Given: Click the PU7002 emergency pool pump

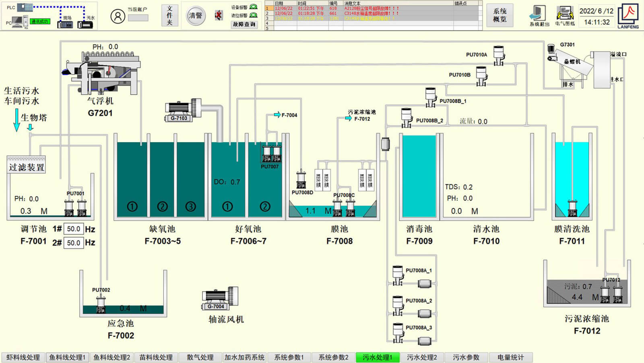Looking at the screenshot, I should [x=101, y=303].
